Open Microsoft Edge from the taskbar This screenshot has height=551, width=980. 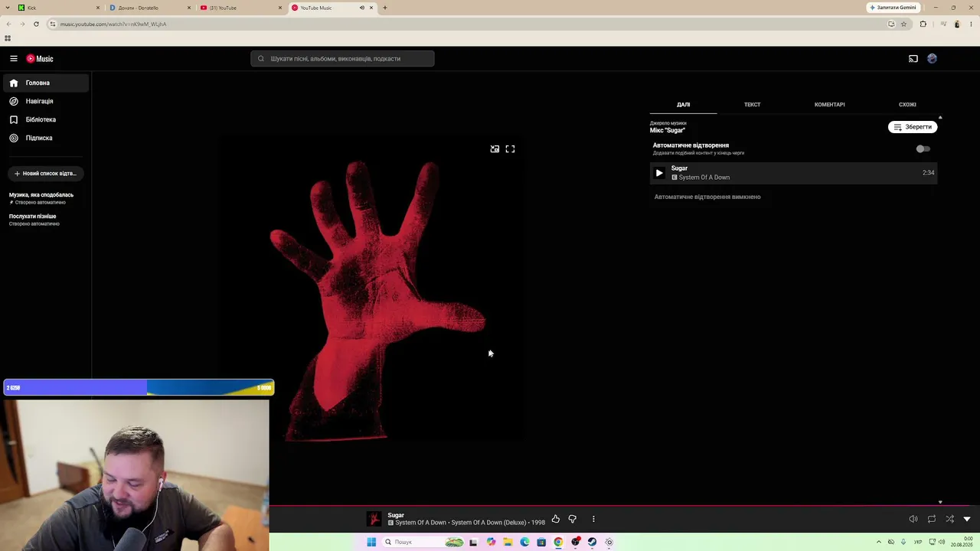pos(524,542)
